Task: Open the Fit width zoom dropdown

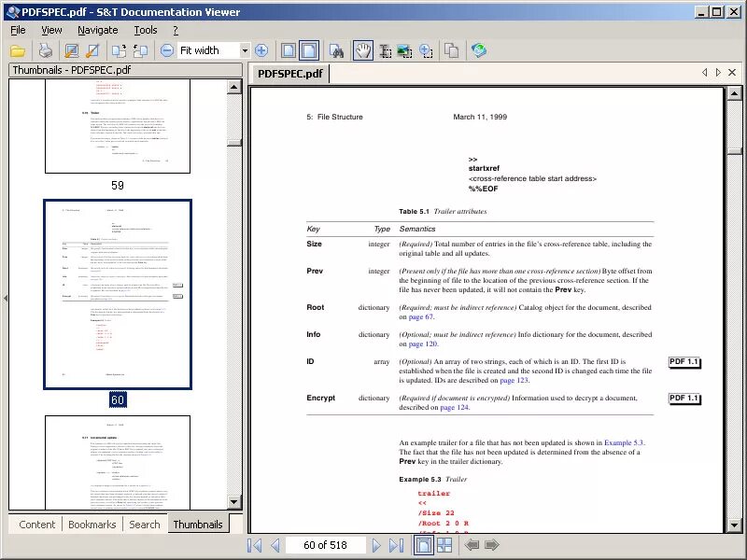Action: [x=245, y=50]
